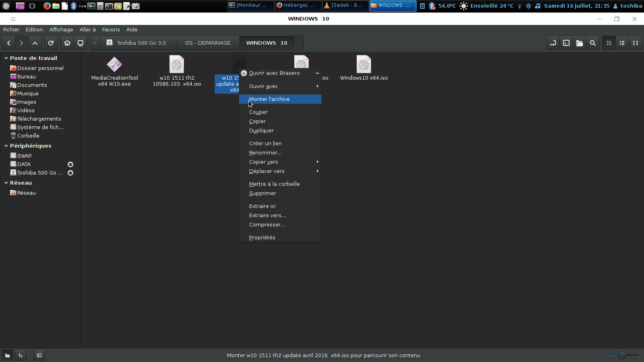This screenshot has width=644, height=362.
Task: Open the Affichage menu
Action: tap(61, 29)
